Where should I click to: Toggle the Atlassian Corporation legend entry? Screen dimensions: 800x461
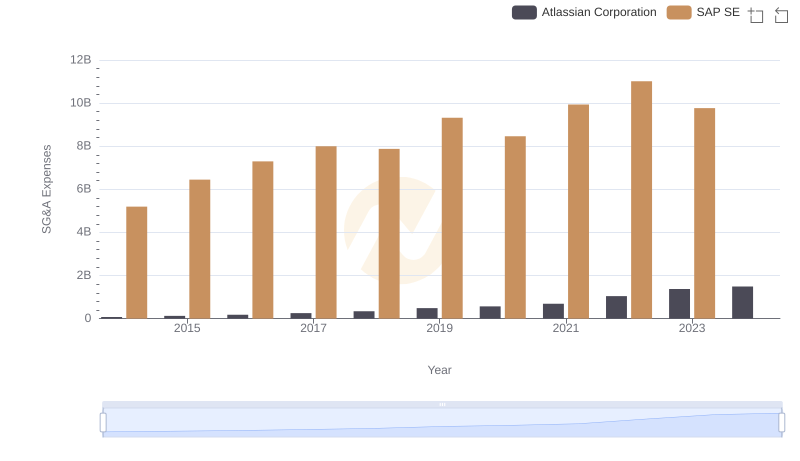click(584, 12)
